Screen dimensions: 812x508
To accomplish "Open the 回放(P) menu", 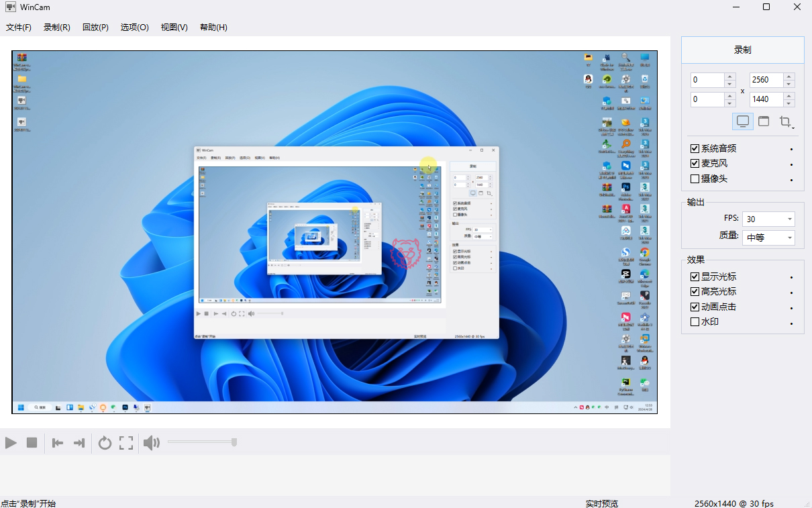I will (95, 28).
